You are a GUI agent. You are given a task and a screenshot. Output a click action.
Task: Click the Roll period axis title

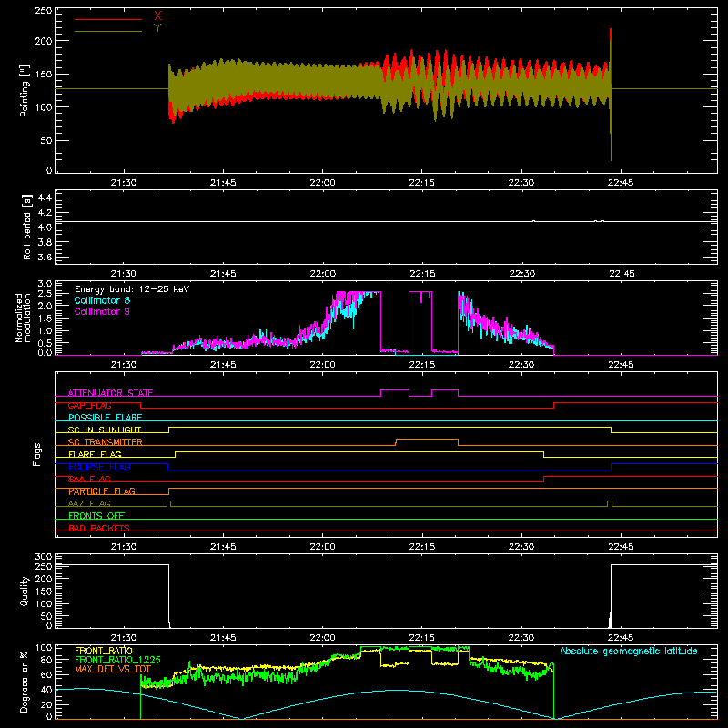point(27,227)
